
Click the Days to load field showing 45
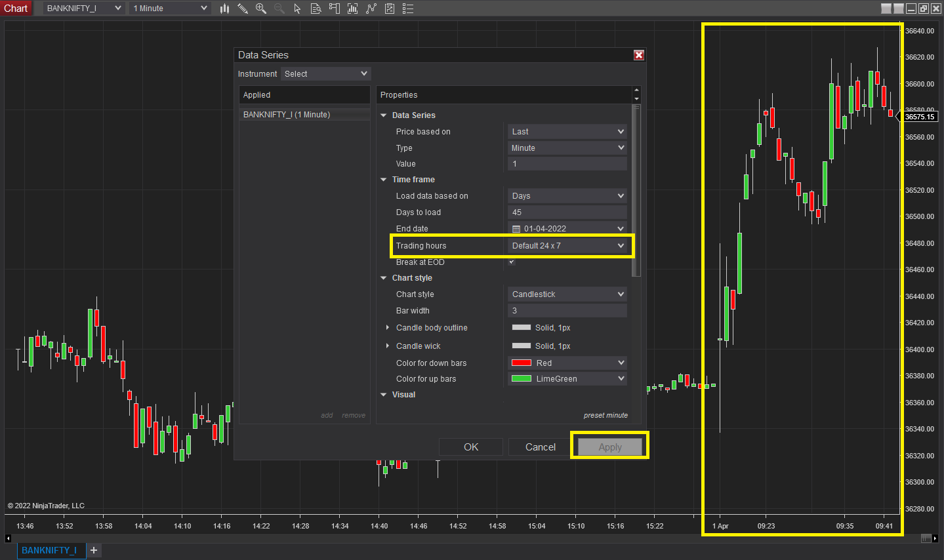click(x=567, y=212)
